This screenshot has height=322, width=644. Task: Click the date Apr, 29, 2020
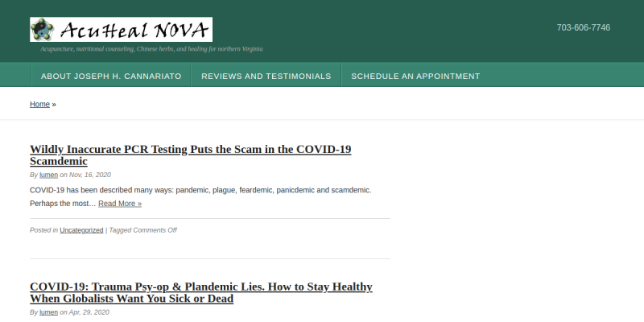coord(89,312)
